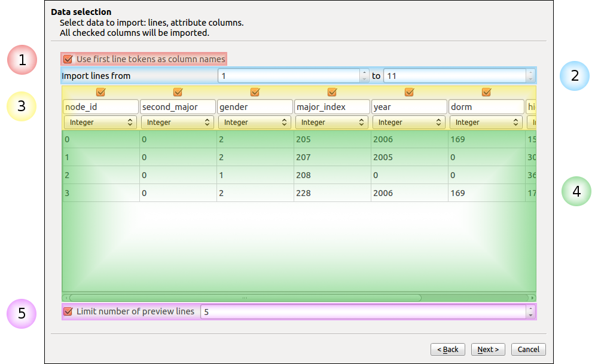Click the 'Import lines from' start field

[x=289, y=76]
